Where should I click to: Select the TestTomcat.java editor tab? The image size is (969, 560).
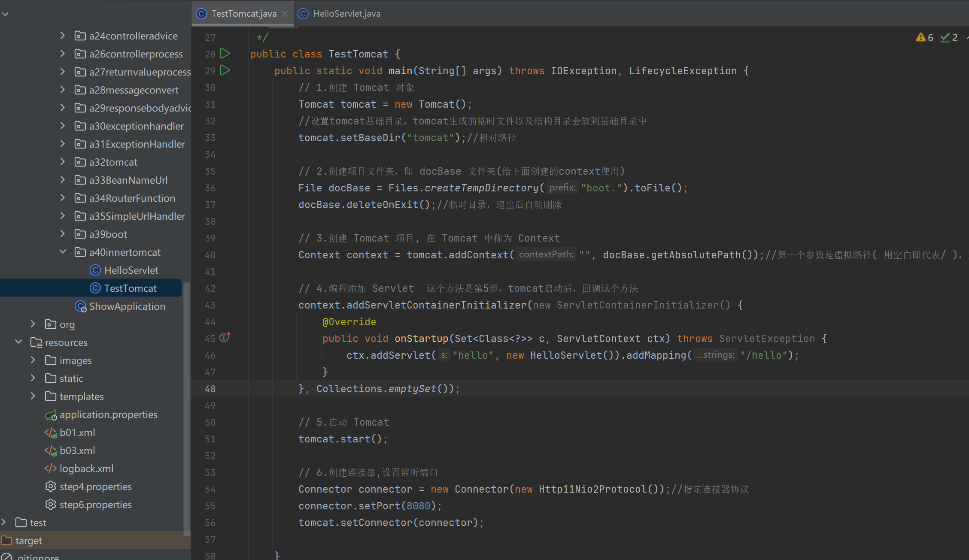pos(243,14)
